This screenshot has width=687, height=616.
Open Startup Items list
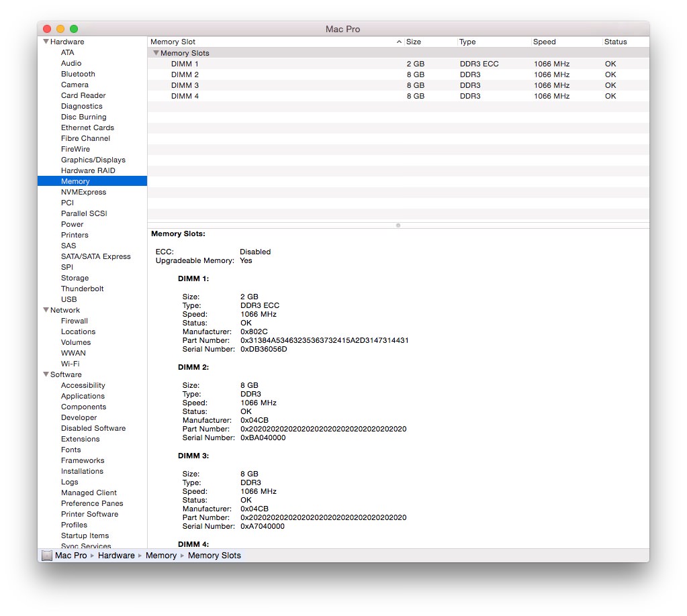click(x=85, y=535)
